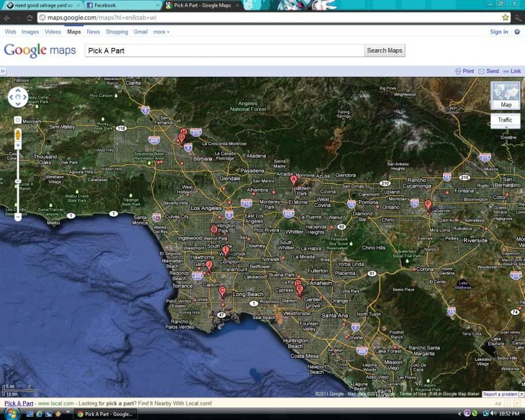The height and width of the screenshot is (420, 525).
Task: Open Web in the Google navigation bar
Action: tap(10, 31)
